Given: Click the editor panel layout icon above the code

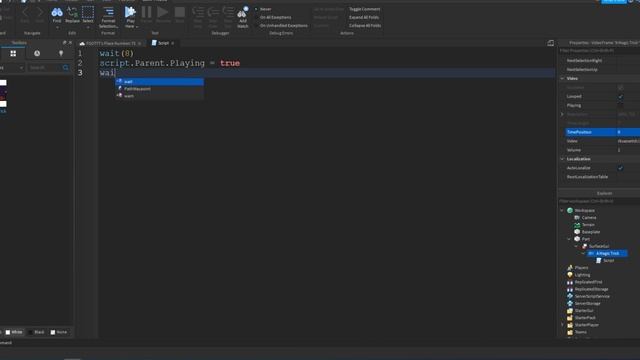Looking at the screenshot, I should coord(551,43).
